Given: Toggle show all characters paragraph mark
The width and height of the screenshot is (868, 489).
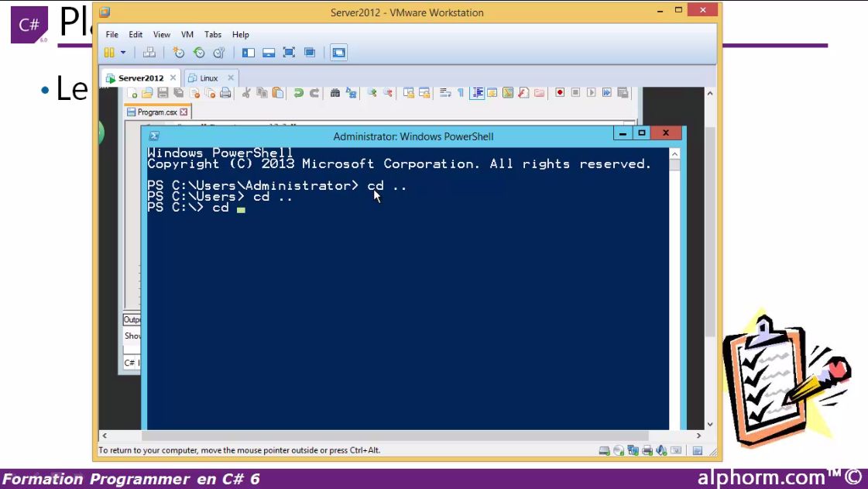Looking at the screenshot, I should pyautogui.click(x=461, y=93).
